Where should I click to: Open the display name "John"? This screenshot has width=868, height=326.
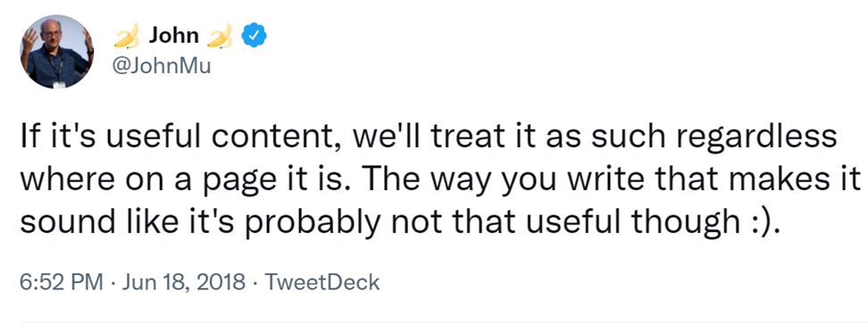coord(174,36)
